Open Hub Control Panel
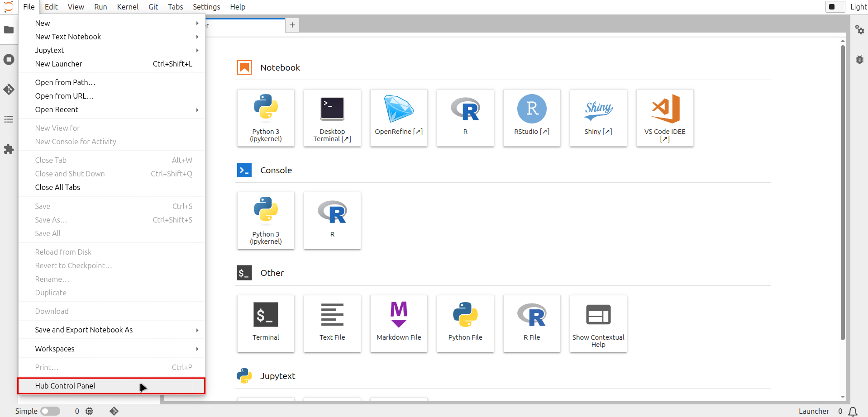 [111, 386]
